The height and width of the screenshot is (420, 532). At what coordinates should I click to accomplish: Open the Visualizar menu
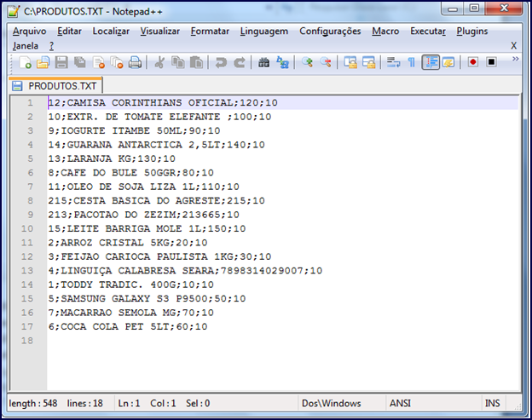click(x=159, y=32)
